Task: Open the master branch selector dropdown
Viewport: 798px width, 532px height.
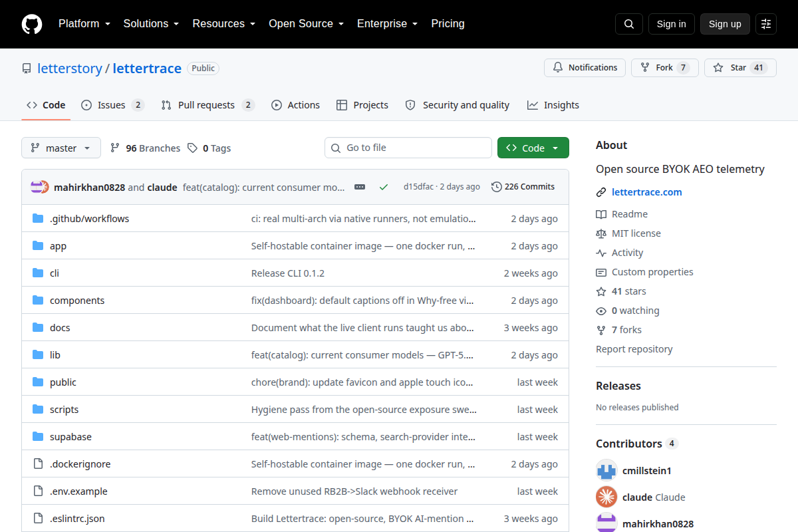Action: tap(61, 148)
